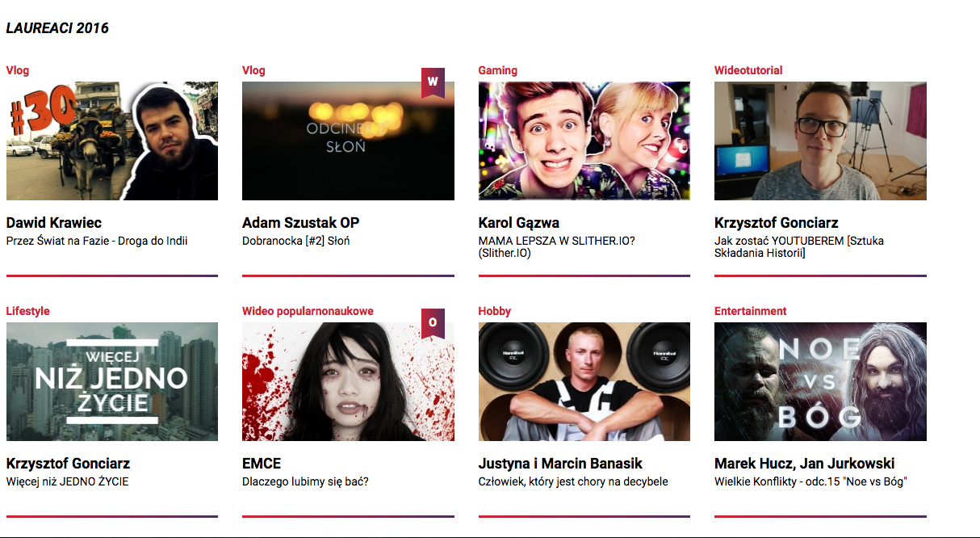Open the Odcinek 2 Słoń thumbnail
Screen dimensions: 980x538
348,141
